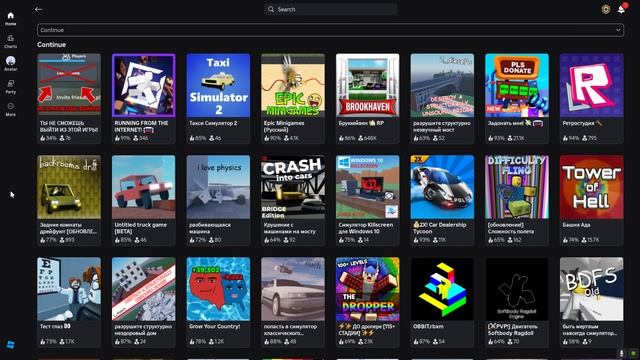Open Car Dealership Tycoon tile

(442, 200)
